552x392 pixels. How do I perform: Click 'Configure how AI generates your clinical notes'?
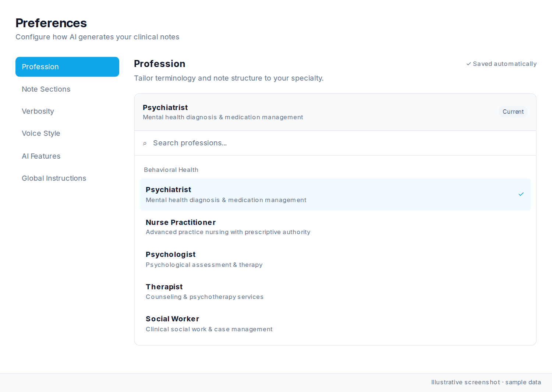97,37
